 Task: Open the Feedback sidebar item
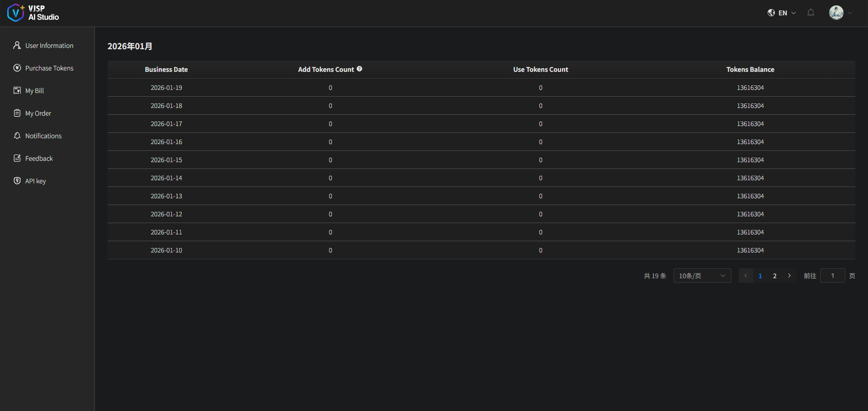[39, 159]
